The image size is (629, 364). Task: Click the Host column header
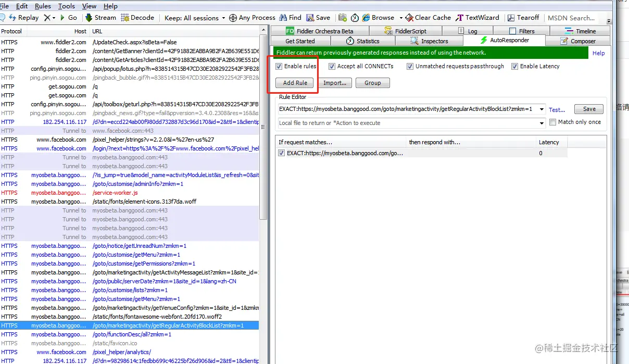[x=58, y=31]
